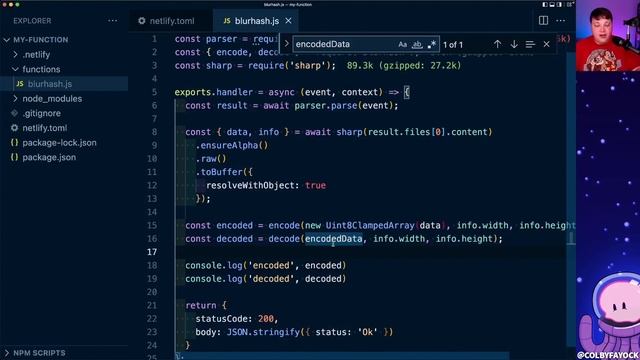
Task: Open editor more actions menu
Action: point(560,20)
